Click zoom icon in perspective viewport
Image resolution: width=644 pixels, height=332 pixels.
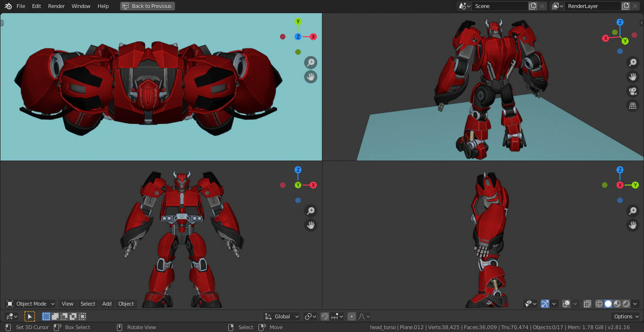[x=633, y=63]
